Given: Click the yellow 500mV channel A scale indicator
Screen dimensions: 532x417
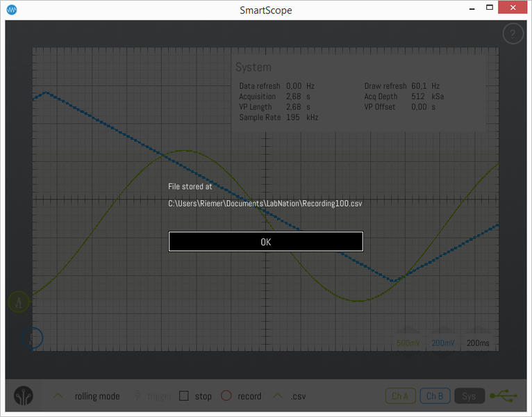Looking at the screenshot, I should [x=408, y=343].
